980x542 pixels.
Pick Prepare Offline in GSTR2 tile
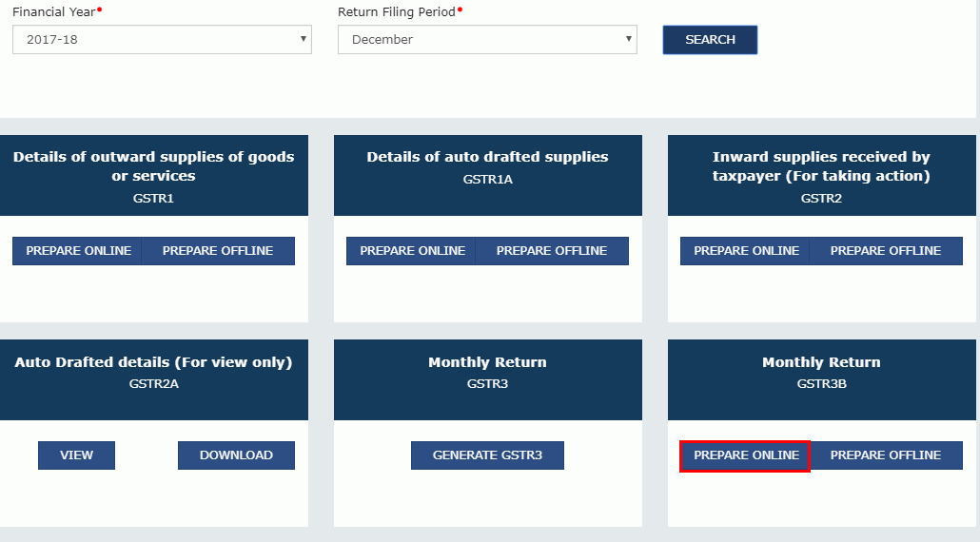(886, 251)
